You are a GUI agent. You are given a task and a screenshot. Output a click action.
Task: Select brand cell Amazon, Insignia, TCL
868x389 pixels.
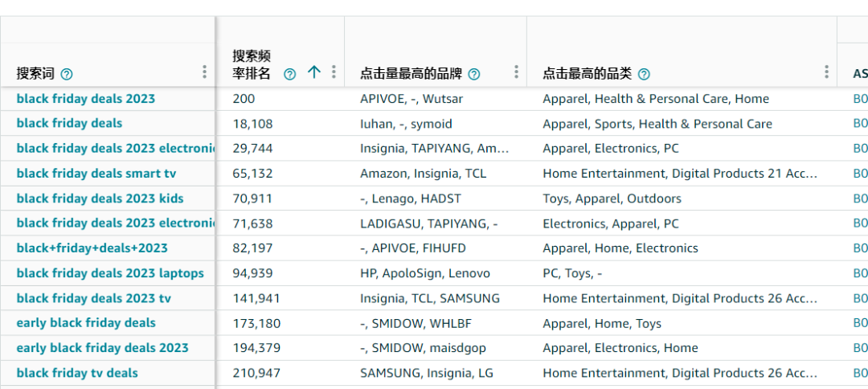tap(423, 174)
